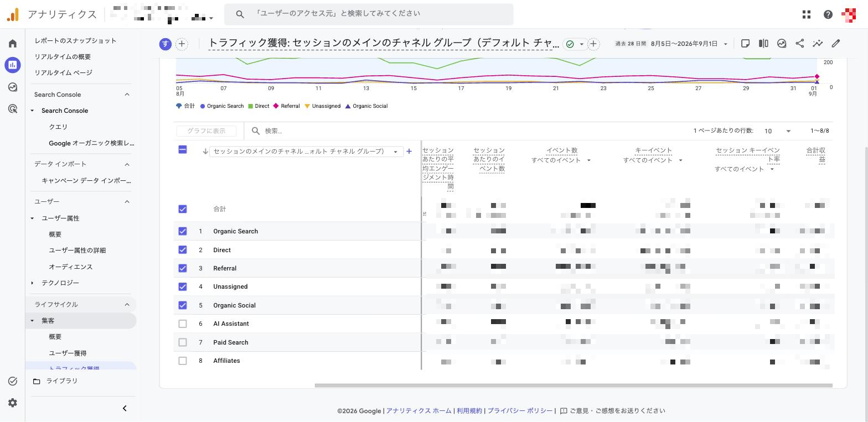Click the sort arrow beside dimension selector
This screenshot has width=868, height=422.
205,151
